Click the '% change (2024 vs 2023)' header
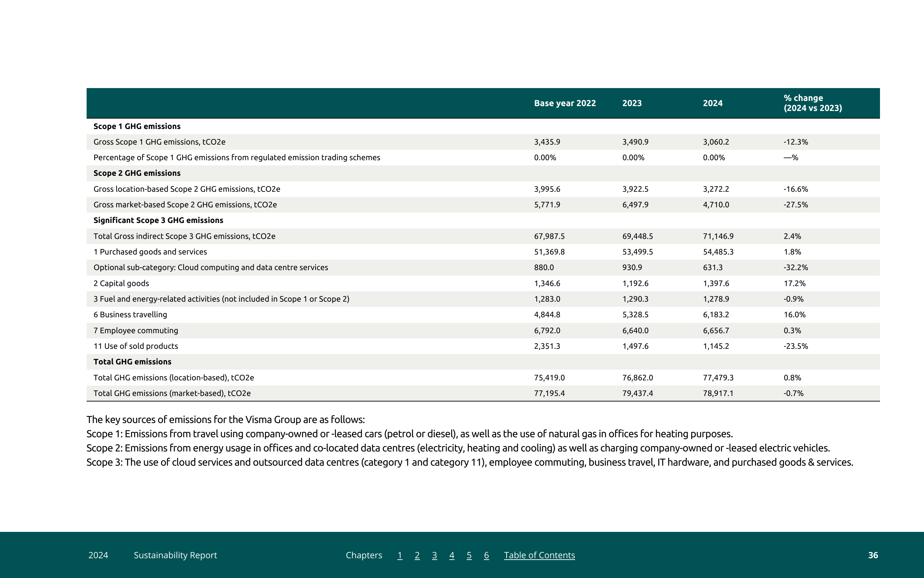The width and height of the screenshot is (924, 578). (x=812, y=103)
